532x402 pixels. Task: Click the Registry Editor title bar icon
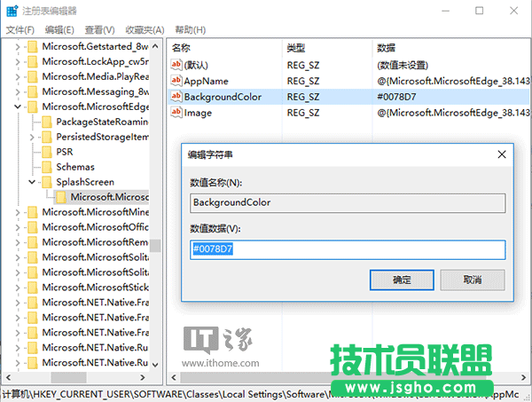click(x=12, y=11)
